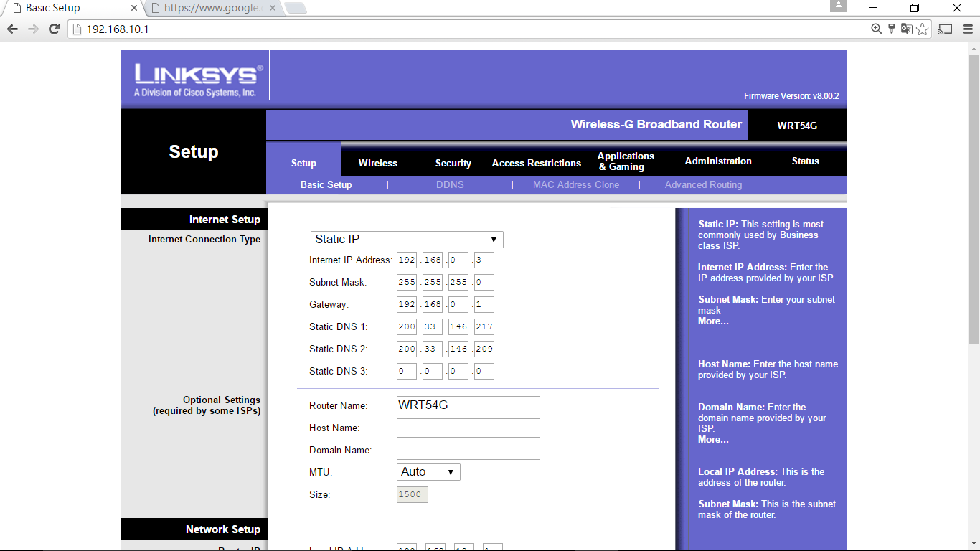Click Static DNS 3 first octet
The height and width of the screenshot is (551, 980).
pos(407,371)
